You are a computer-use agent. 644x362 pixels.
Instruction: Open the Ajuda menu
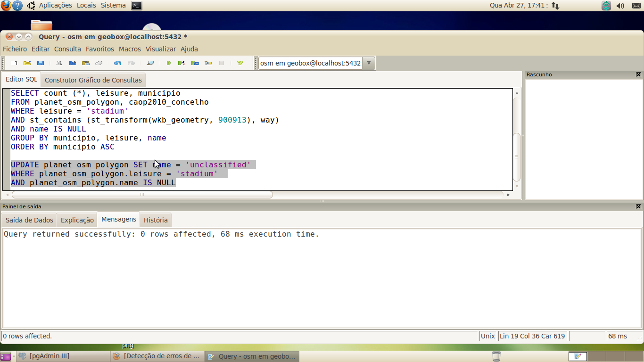(190, 49)
